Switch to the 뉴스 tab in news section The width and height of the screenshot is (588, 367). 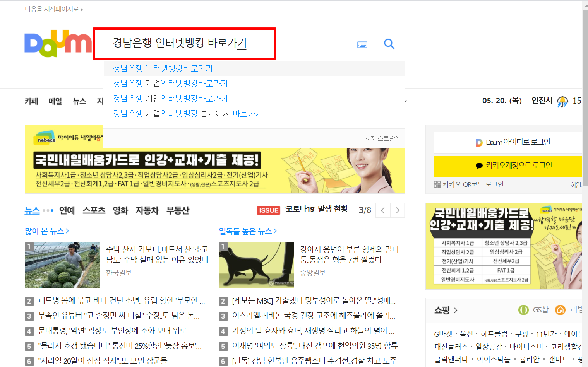[x=32, y=210]
